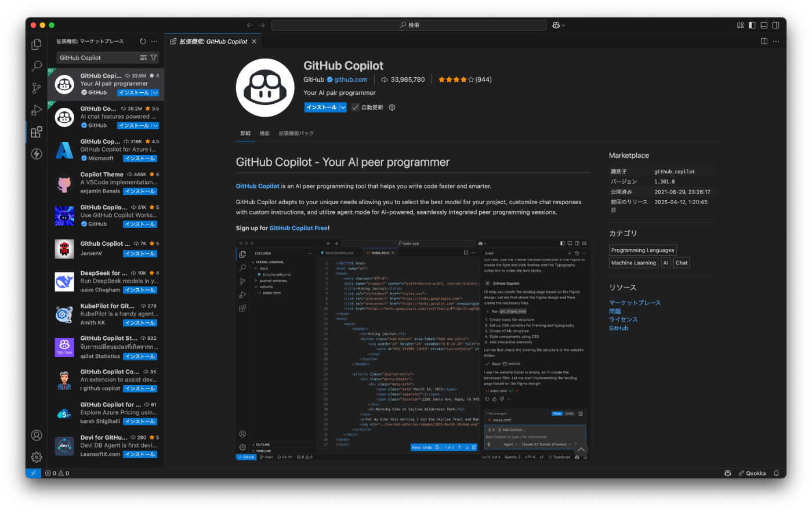Open the GitHub Copilot Free sign-up link

tap(299, 228)
